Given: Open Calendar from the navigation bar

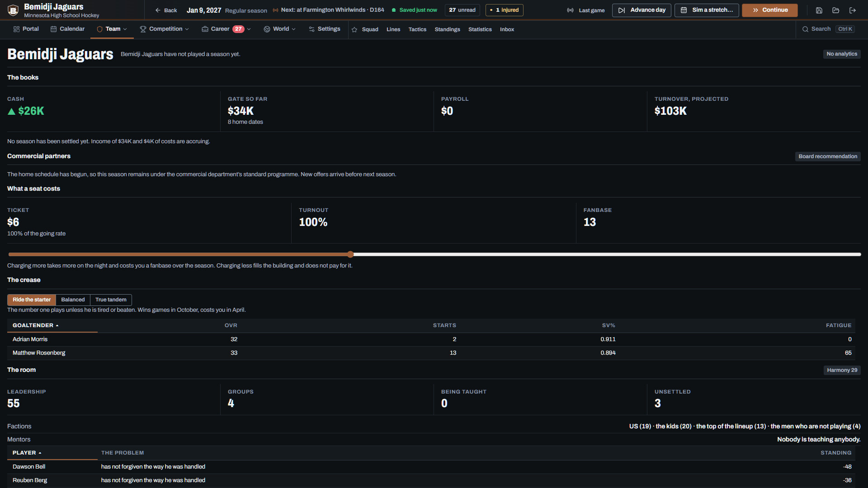Looking at the screenshot, I should pos(67,29).
